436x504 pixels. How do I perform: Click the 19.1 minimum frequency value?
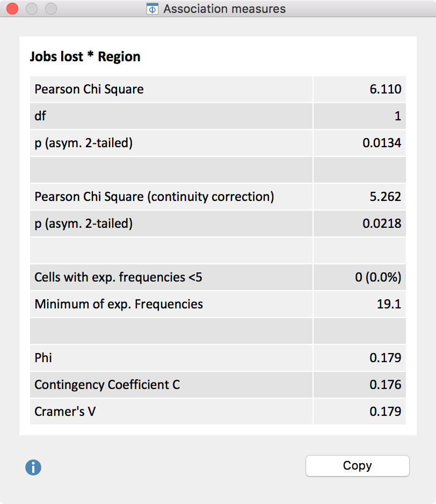(x=389, y=304)
